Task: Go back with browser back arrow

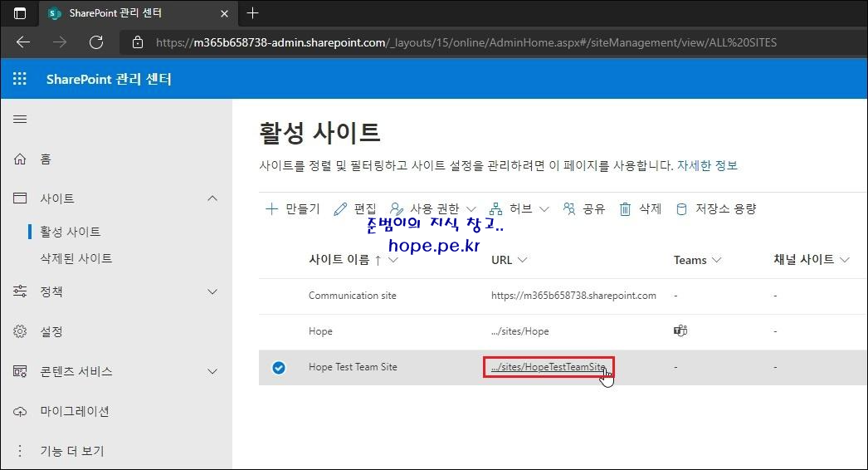Action: point(23,42)
